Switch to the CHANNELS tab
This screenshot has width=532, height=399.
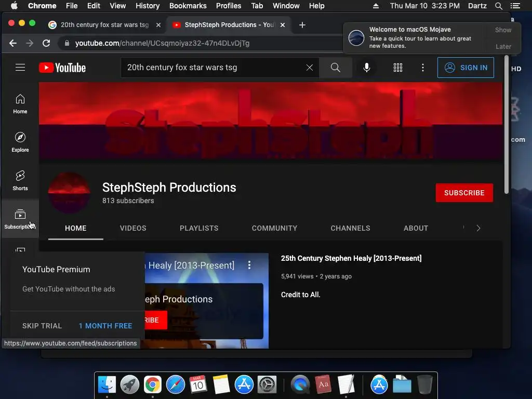click(x=351, y=229)
